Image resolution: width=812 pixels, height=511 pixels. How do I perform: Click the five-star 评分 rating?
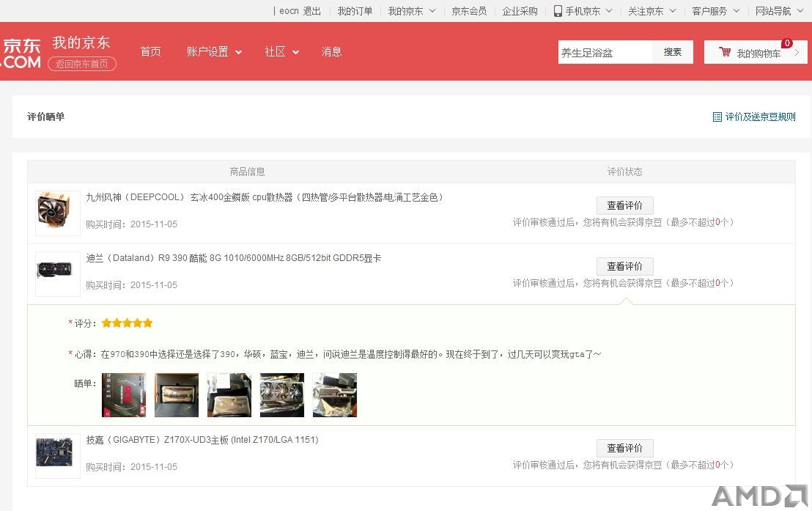(127, 323)
